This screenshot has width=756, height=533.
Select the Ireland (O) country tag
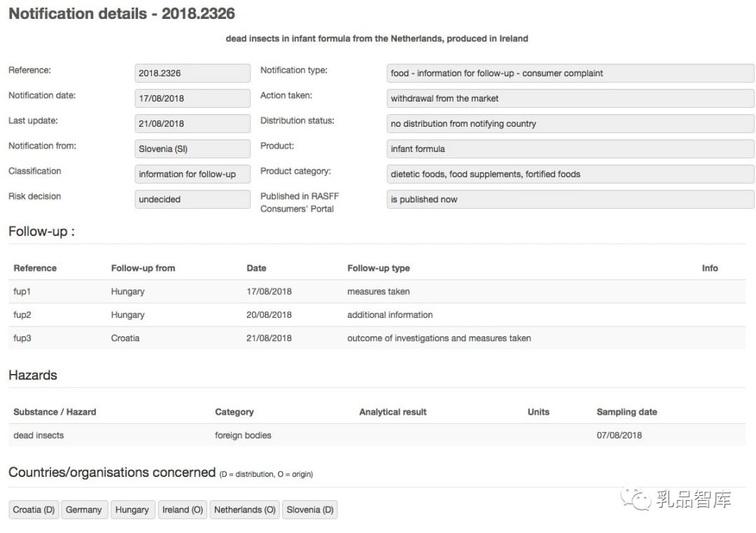pyautogui.click(x=182, y=510)
